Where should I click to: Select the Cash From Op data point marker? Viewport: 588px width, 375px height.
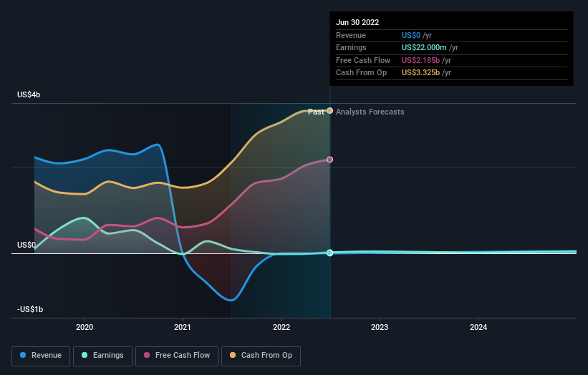click(x=329, y=110)
